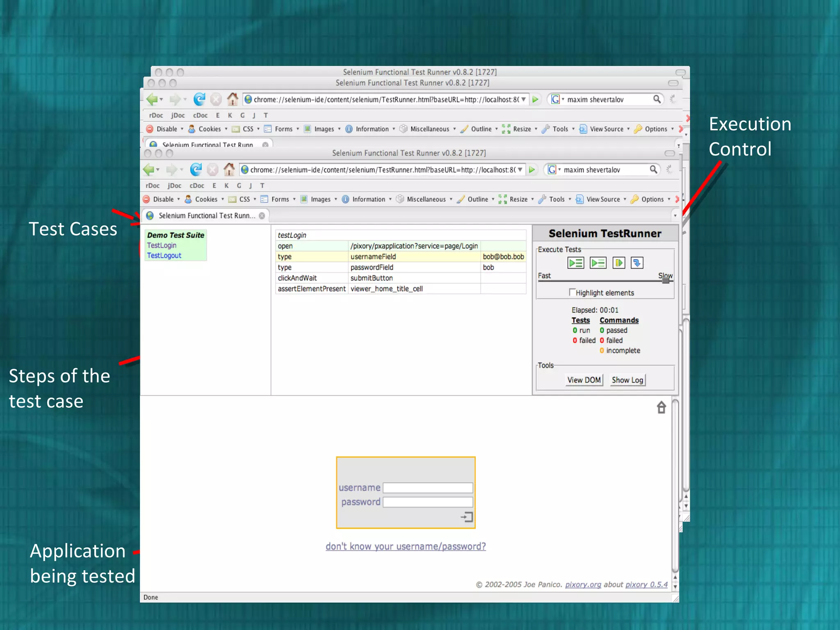This screenshot has width=840, height=630.
Task: Click the 'open' command row cell
Action: pyautogui.click(x=312, y=246)
